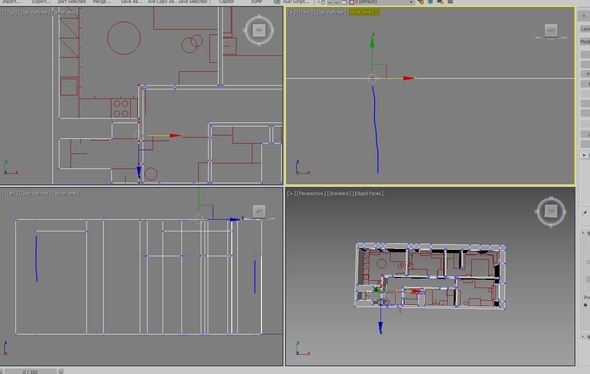The height and width of the screenshot is (374, 590).
Task: Click the Left ViewCube in the Left viewport
Action: (x=259, y=211)
